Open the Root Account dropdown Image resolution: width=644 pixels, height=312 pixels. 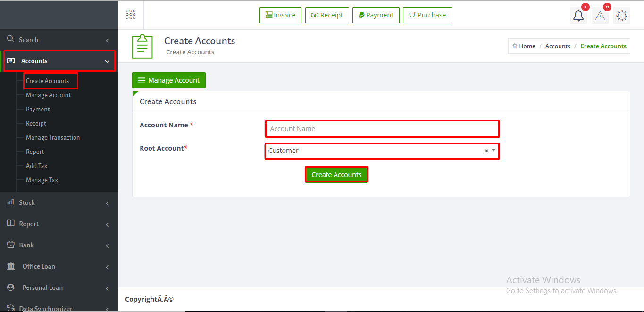pos(377,151)
